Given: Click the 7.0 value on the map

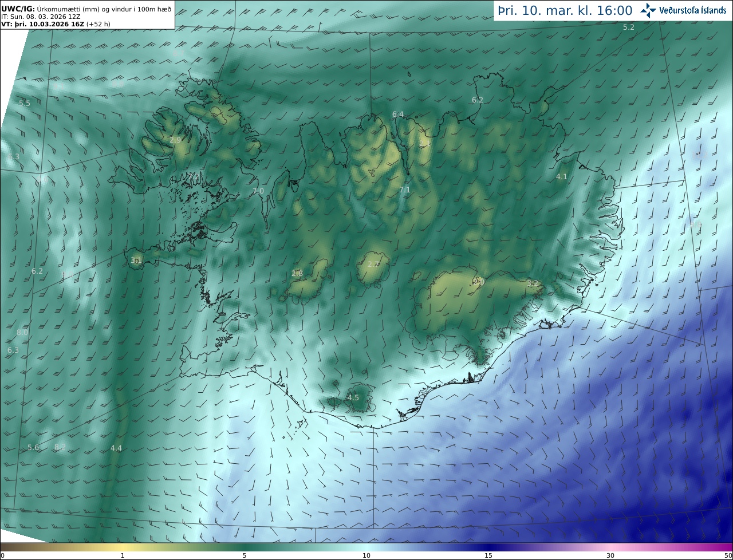Looking at the screenshot, I should coord(258,191).
